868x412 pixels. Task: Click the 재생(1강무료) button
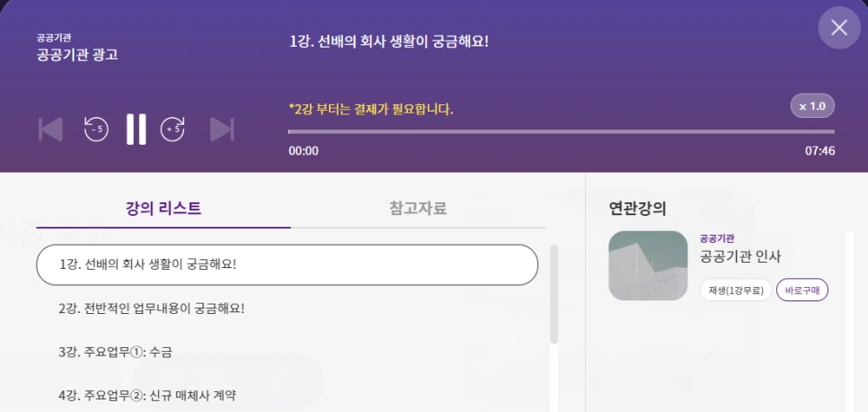735,291
